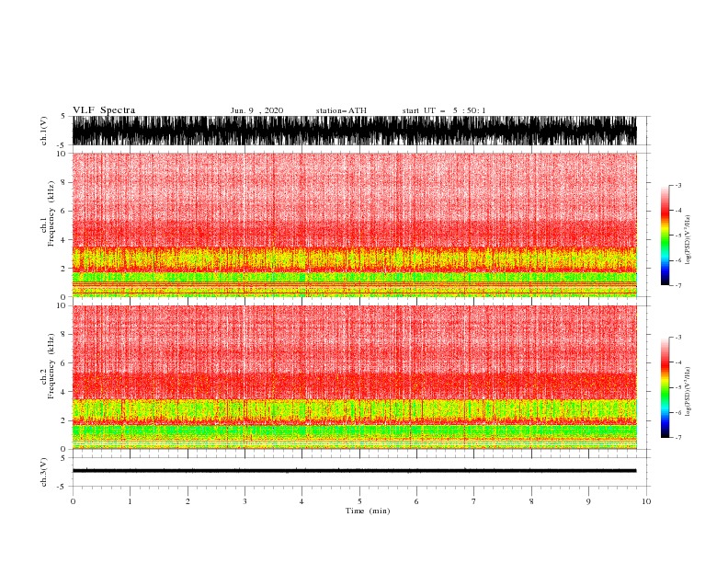Click the ch.2 color bar 'log(PSD)(V²/Hz)' label

coord(688,392)
